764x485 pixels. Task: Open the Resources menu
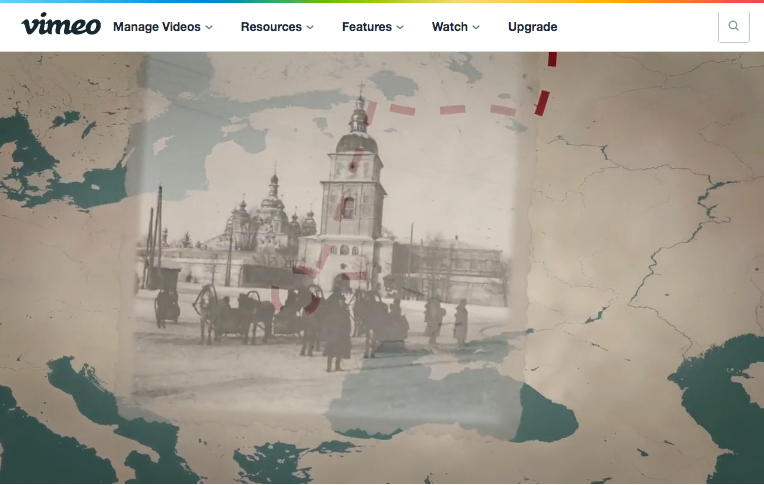click(271, 27)
